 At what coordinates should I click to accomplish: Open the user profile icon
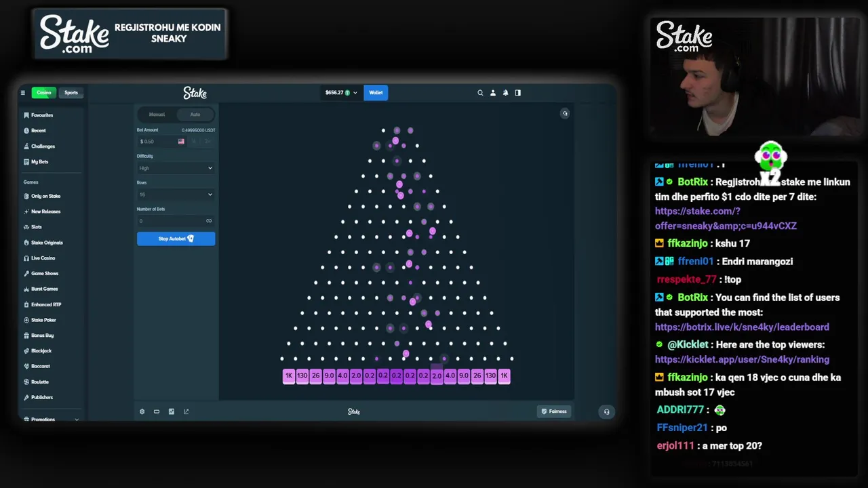pyautogui.click(x=493, y=93)
